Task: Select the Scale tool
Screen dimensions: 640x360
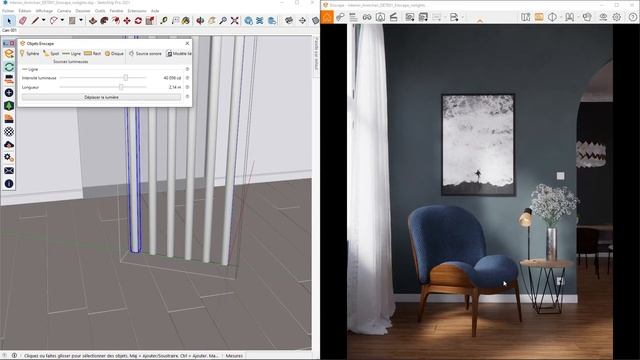Action: click(150, 20)
